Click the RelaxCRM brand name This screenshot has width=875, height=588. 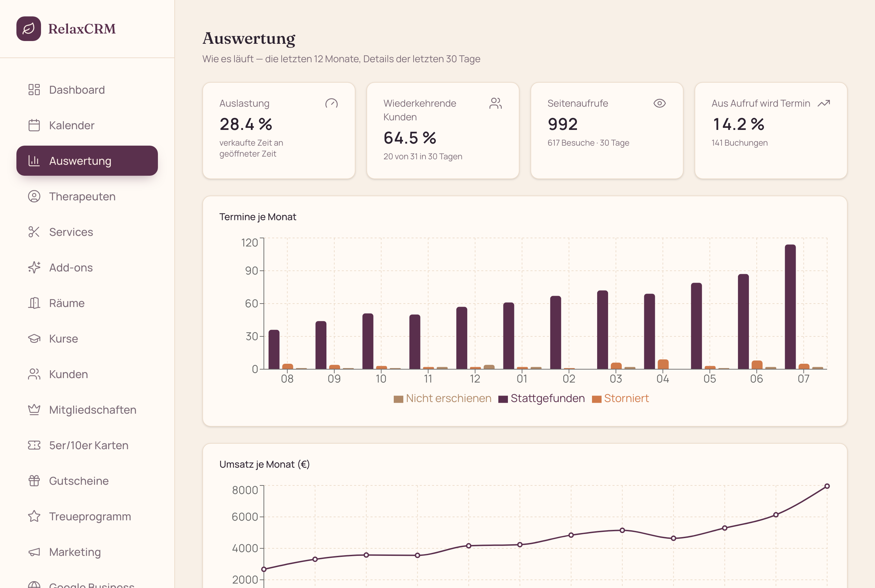pyautogui.click(x=82, y=29)
